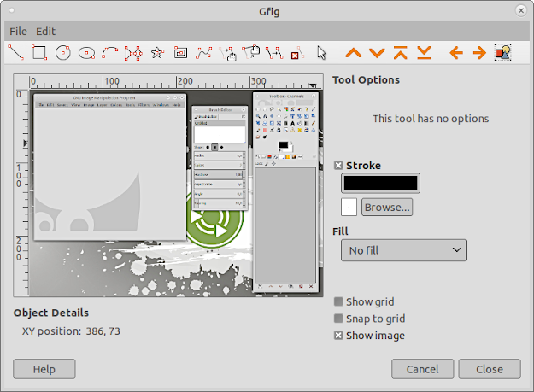Select the Move a single point tool
Viewport: 534px width, 392px height.
(x=251, y=53)
